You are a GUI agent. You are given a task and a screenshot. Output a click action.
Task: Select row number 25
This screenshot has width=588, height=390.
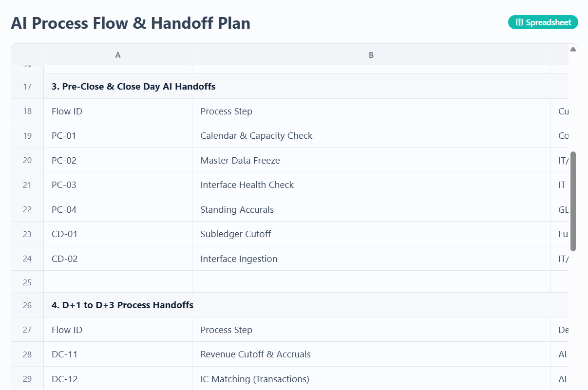(27, 281)
